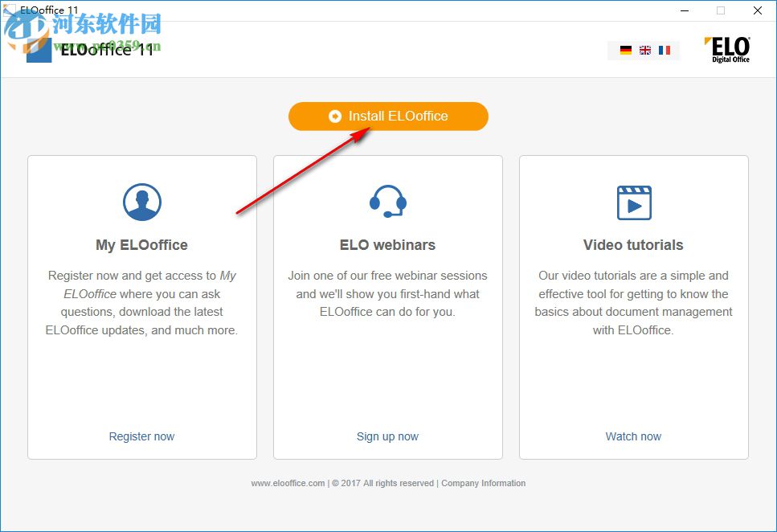This screenshot has width=777, height=532.
Task: Choose French via the flag icon
Action: (x=665, y=50)
